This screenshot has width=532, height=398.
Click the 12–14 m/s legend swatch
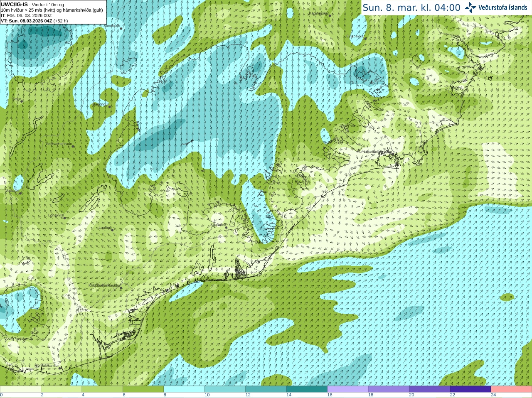[x=266, y=389]
